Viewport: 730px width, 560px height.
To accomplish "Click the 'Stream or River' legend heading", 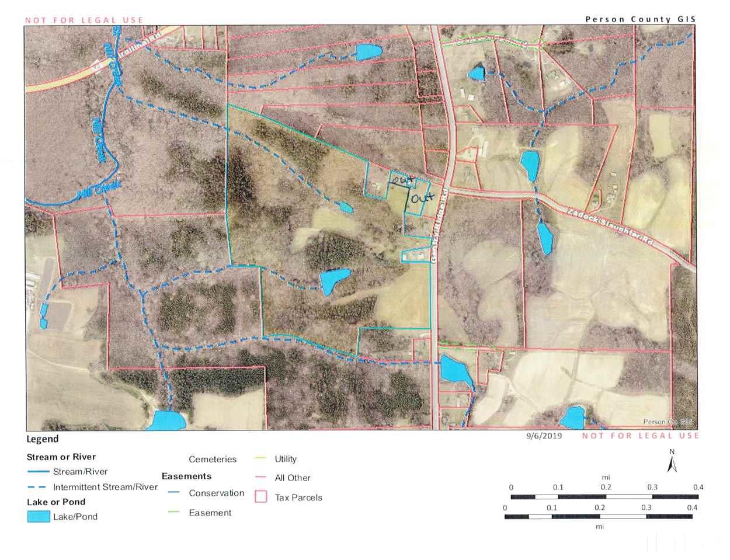I will point(61,457).
